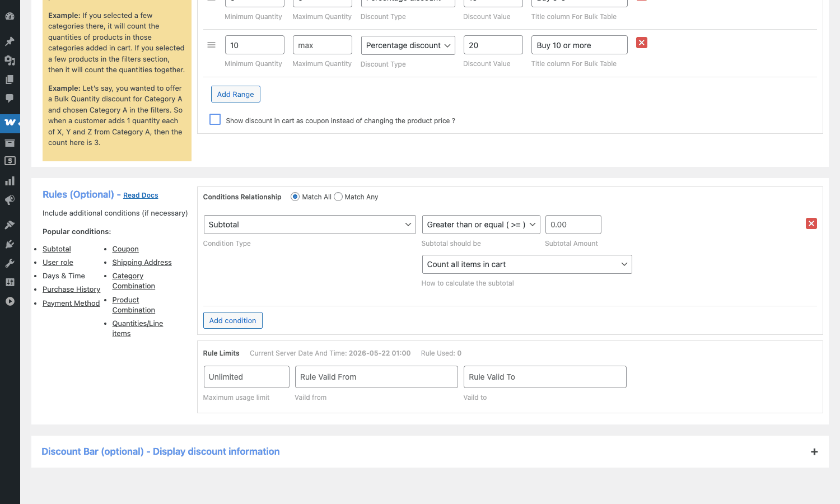
Task: Select the Match All radio button
Action: [295, 197]
